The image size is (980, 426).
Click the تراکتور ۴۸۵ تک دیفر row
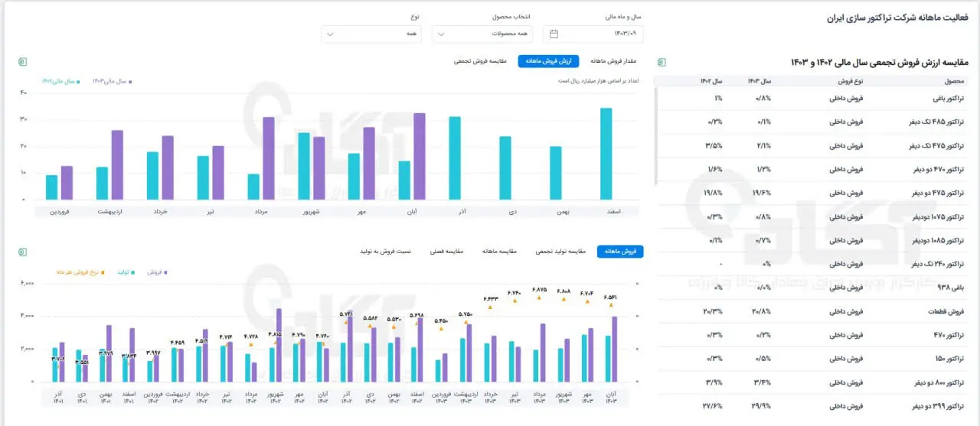[814, 122]
